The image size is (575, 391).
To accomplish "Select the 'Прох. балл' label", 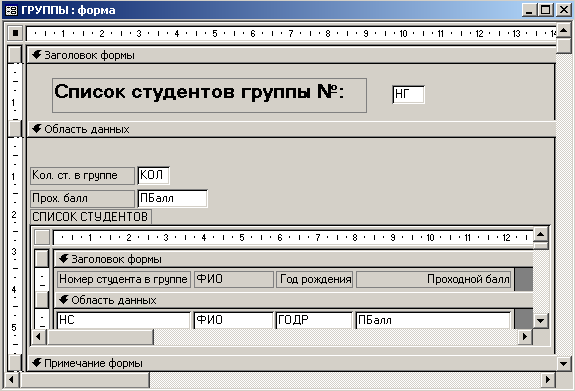I will click(x=83, y=198).
